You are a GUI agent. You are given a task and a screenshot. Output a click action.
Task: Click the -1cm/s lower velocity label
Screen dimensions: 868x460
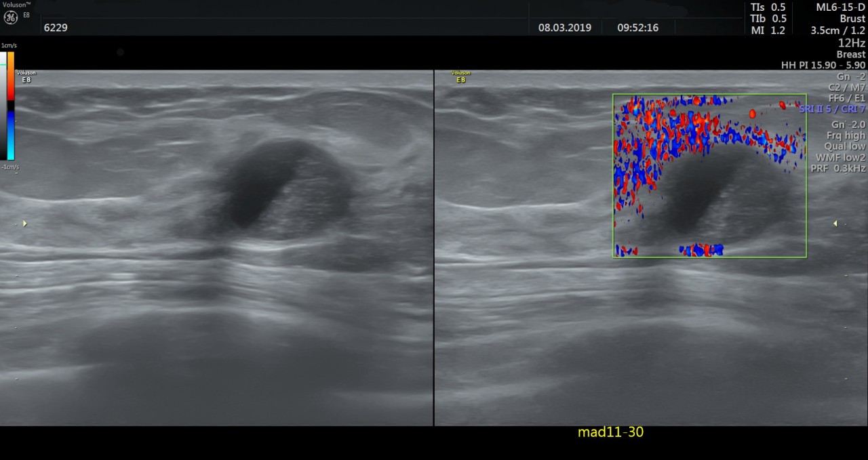9,167
